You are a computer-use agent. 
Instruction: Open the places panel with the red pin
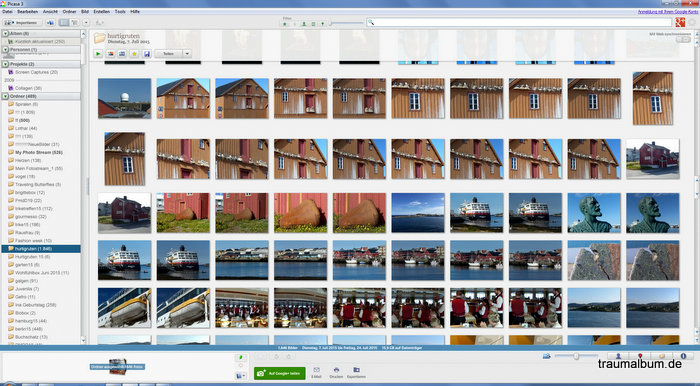(x=640, y=356)
